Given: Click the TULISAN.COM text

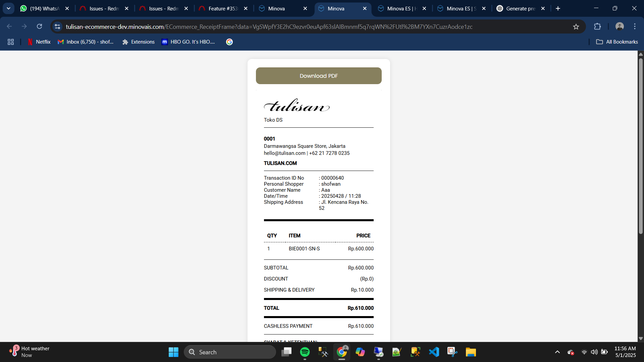Looking at the screenshot, I should (x=280, y=163).
